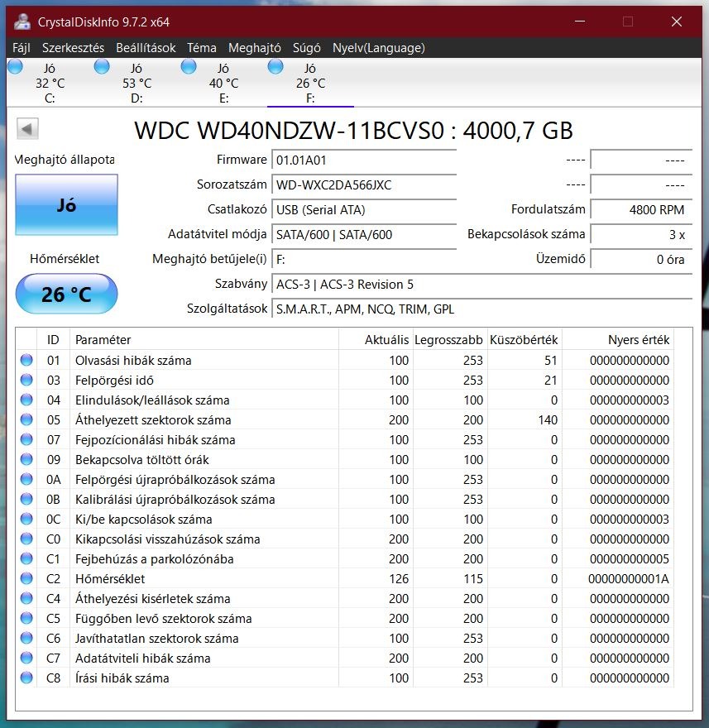The width and height of the screenshot is (709, 728).
Task: Click the Firmware field 01.01A01
Action: [364, 160]
